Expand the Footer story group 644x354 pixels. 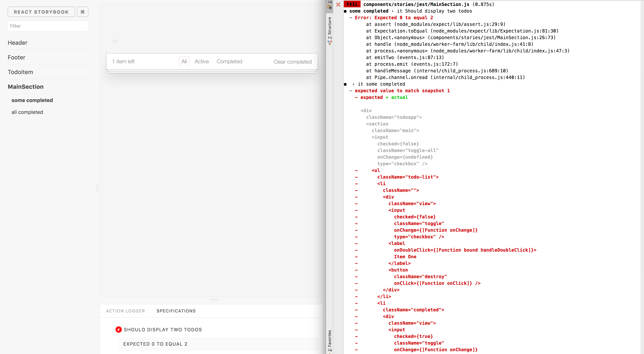pos(17,57)
